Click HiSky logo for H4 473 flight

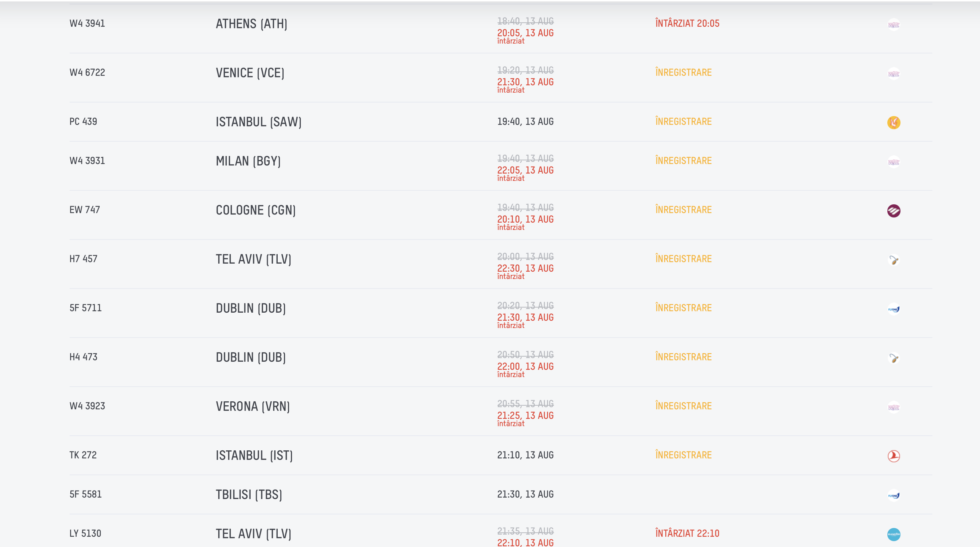click(x=894, y=358)
